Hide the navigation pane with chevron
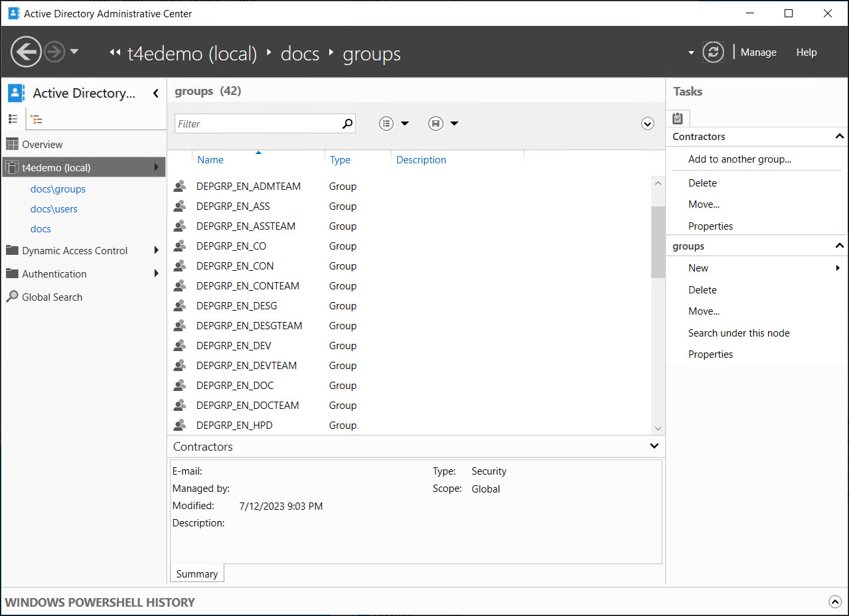849x616 pixels. click(x=155, y=94)
